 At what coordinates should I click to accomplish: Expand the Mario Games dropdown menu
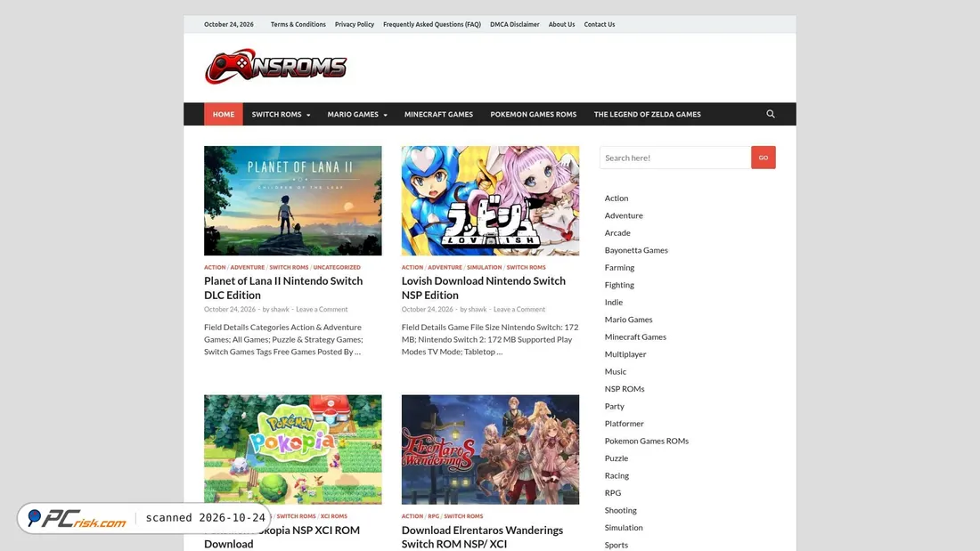(x=357, y=114)
